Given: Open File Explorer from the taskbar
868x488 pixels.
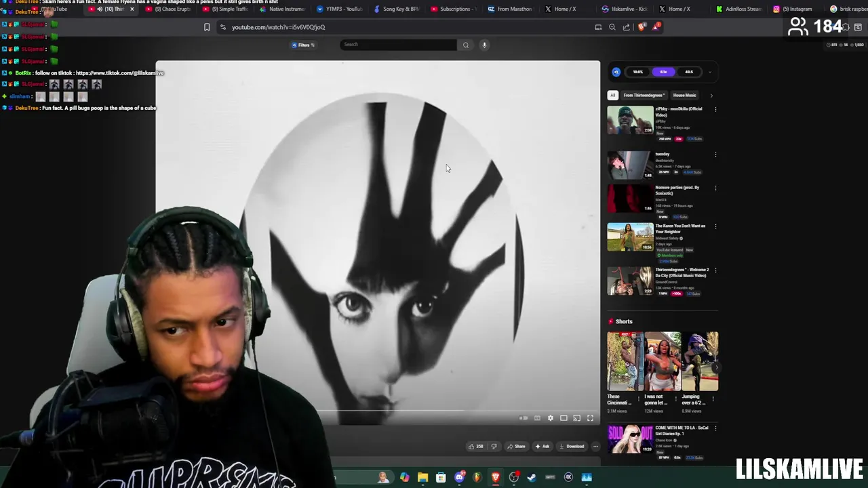Looking at the screenshot, I should click(422, 477).
